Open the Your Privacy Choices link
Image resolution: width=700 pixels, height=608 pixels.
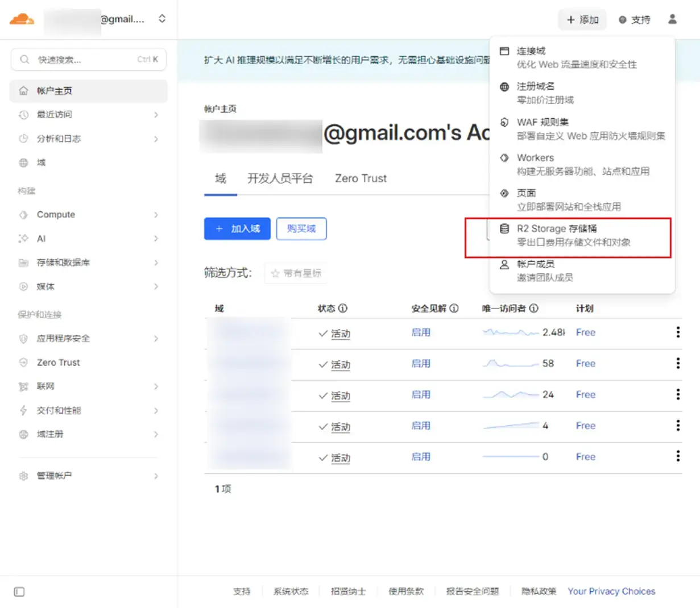click(x=611, y=592)
